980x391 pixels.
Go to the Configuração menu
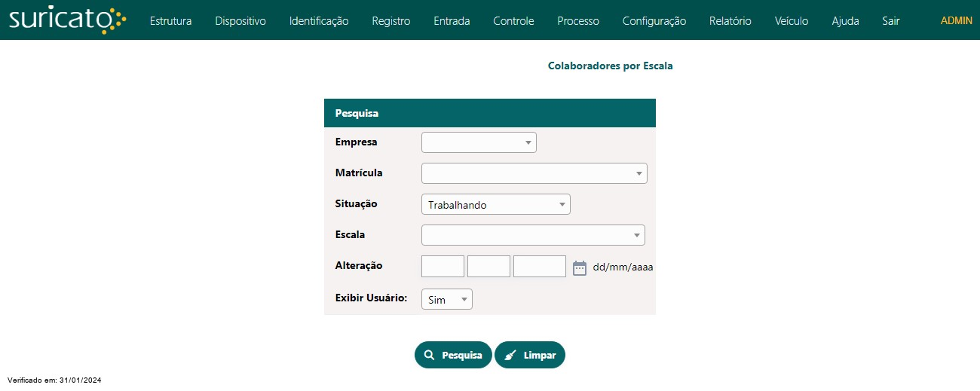pyautogui.click(x=654, y=21)
